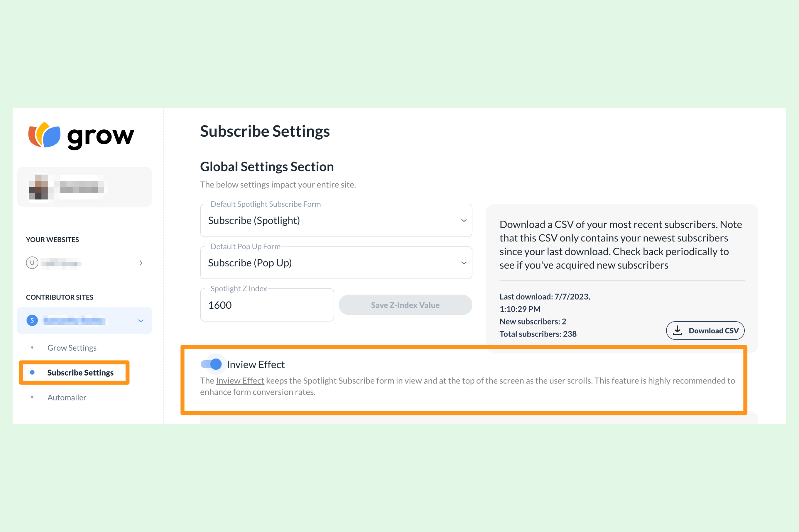
Task: Click the bullet beside Grow Settings
Action: 32,347
